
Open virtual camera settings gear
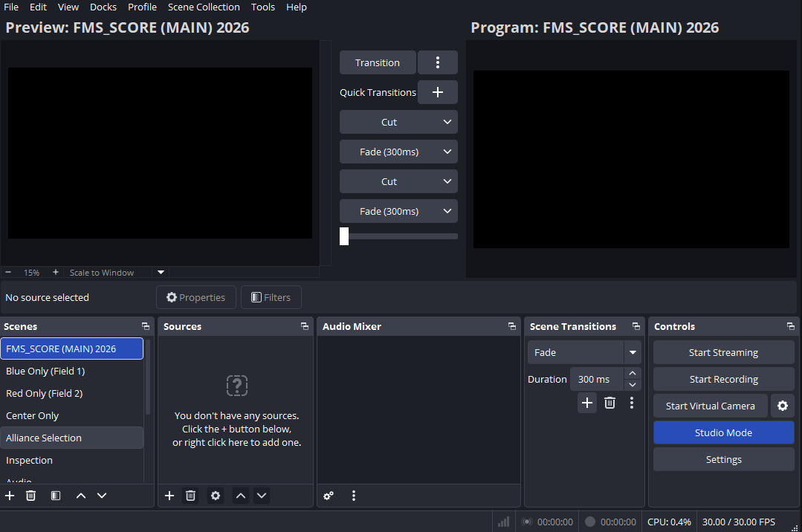[x=783, y=406]
